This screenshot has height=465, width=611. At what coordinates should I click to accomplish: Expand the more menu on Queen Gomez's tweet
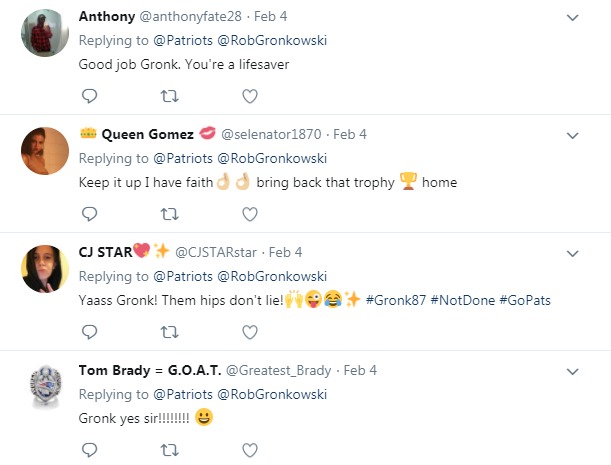pos(573,135)
